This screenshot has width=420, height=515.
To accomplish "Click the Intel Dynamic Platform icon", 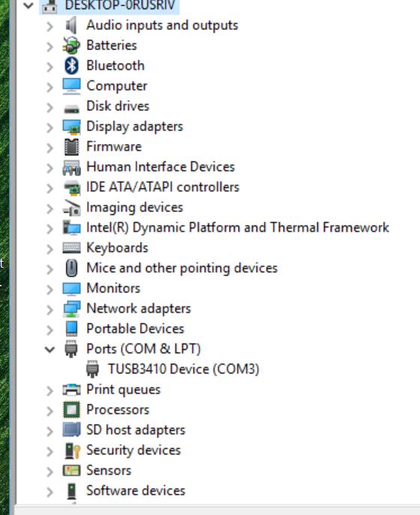I will (x=71, y=228).
